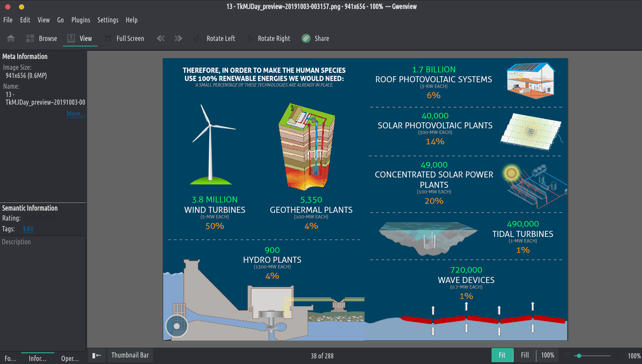Click the '38 of 288' image counter

click(x=322, y=356)
